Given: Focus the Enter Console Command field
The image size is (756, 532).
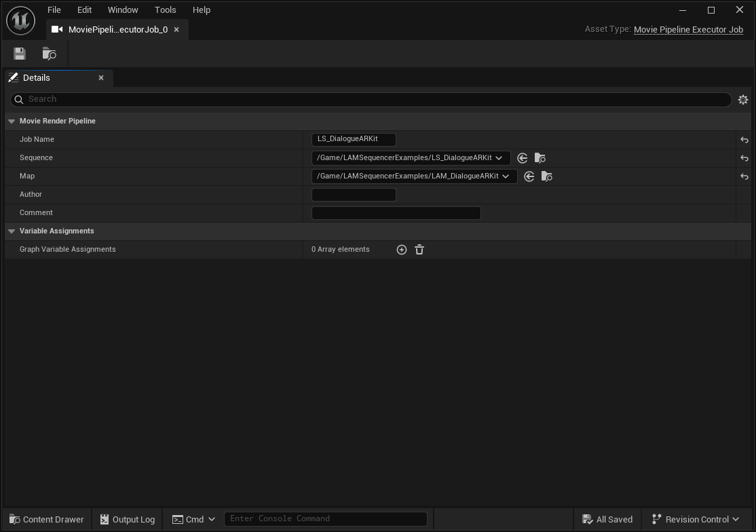Looking at the screenshot, I should pyautogui.click(x=326, y=519).
